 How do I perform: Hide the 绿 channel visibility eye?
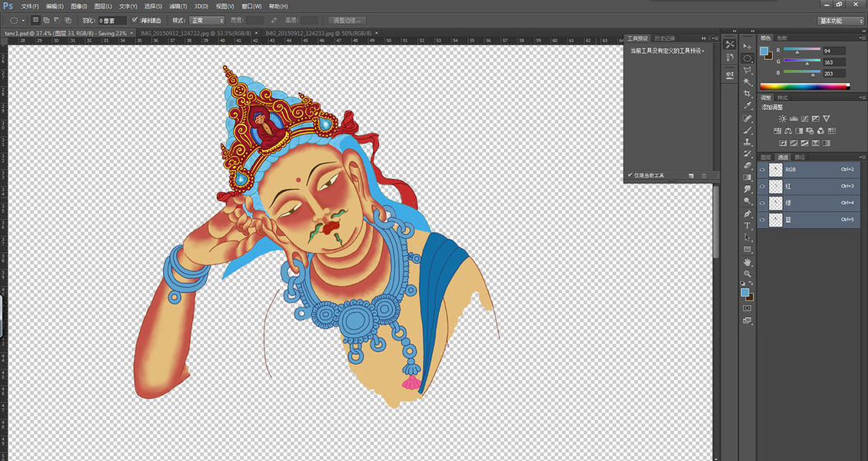(763, 203)
